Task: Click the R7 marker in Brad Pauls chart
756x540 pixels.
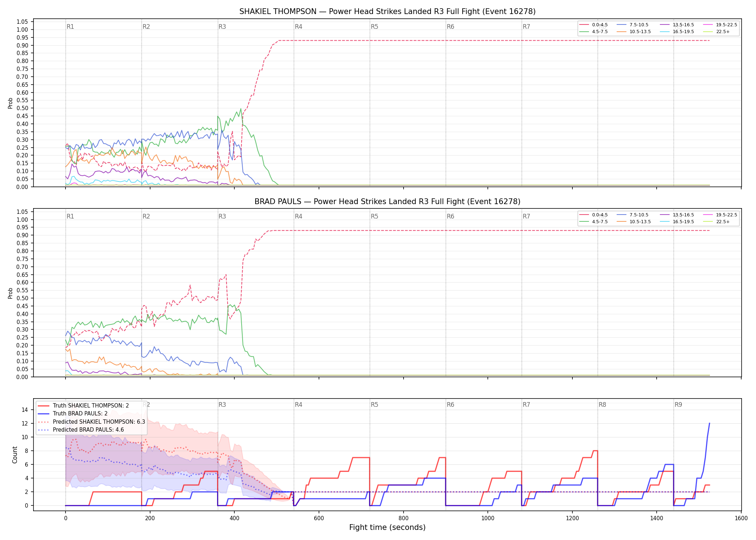Action: click(x=526, y=216)
